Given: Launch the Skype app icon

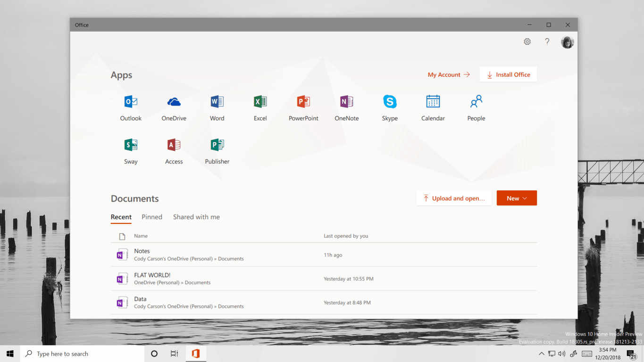Looking at the screenshot, I should point(390,102).
